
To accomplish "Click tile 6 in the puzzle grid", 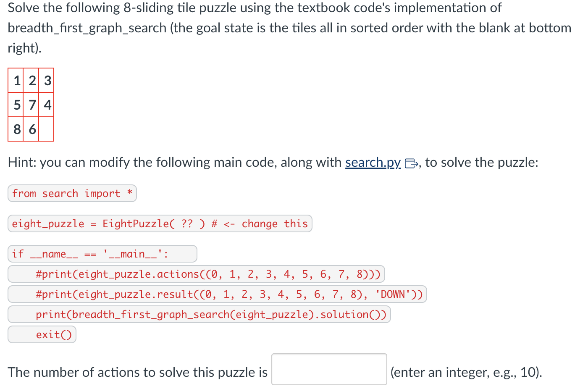I will pyautogui.click(x=31, y=129).
